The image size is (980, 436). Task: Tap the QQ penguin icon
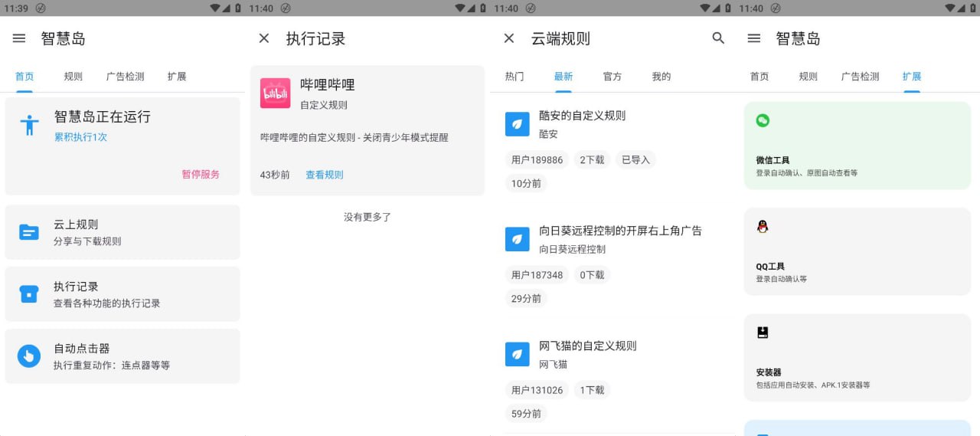[763, 227]
